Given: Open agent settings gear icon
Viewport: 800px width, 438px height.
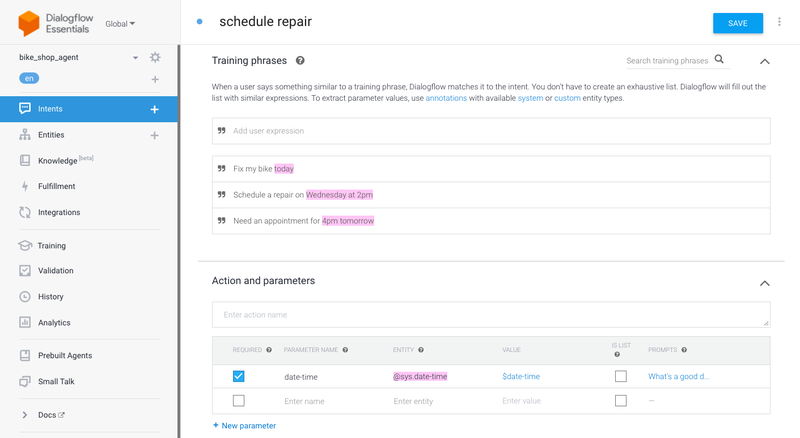Looking at the screenshot, I should [x=155, y=58].
